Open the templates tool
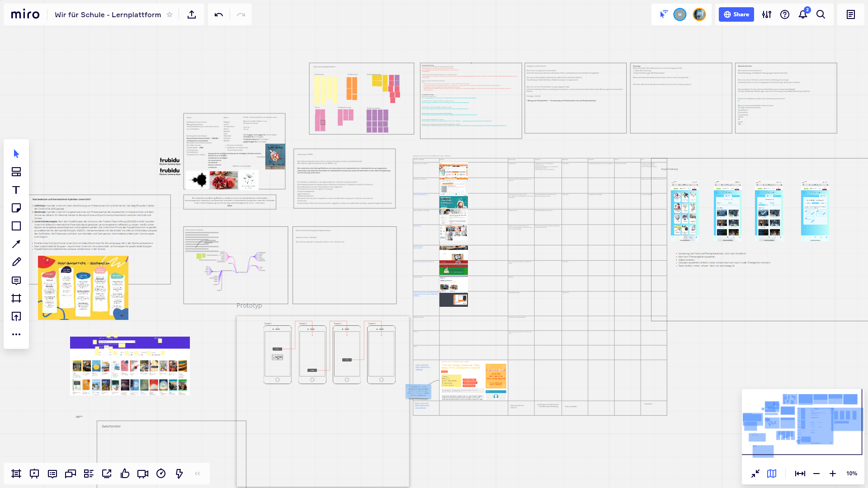This screenshot has width=868, height=488. coord(16,172)
